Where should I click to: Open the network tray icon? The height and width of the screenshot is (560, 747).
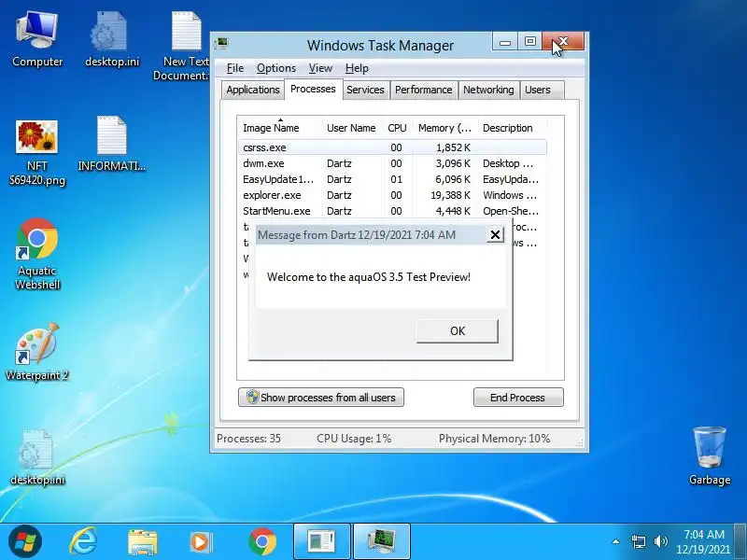coord(638,541)
